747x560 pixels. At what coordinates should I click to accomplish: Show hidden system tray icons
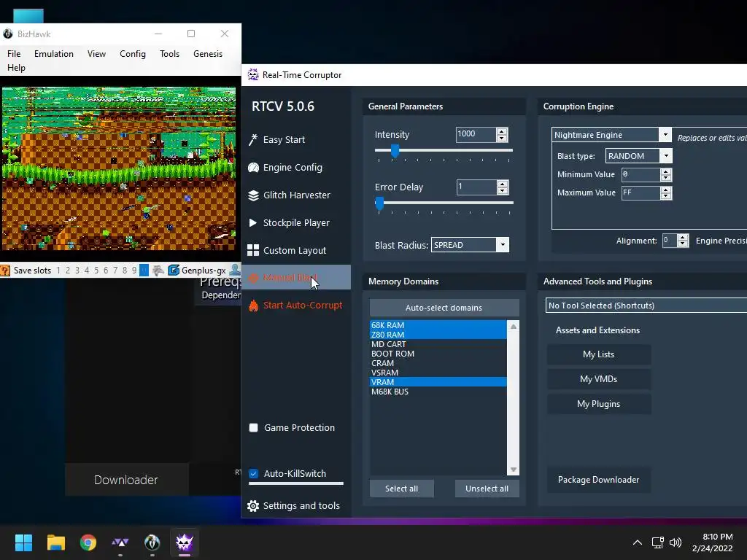638,542
